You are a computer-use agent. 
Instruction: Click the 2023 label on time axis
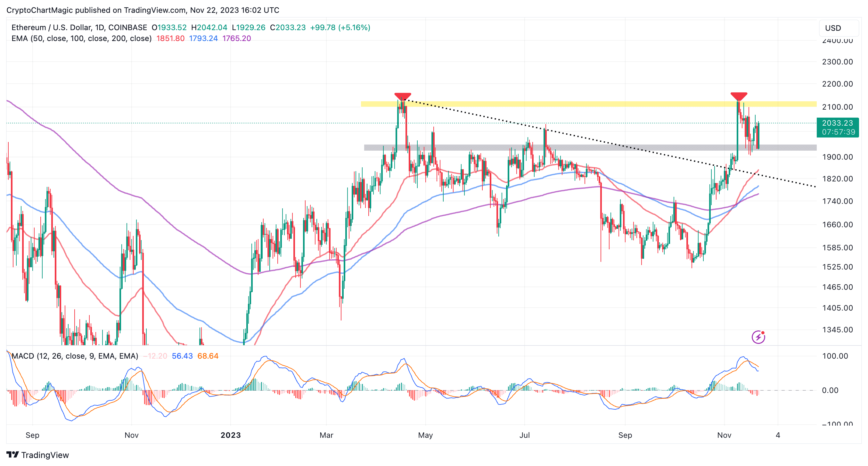(231, 435)
